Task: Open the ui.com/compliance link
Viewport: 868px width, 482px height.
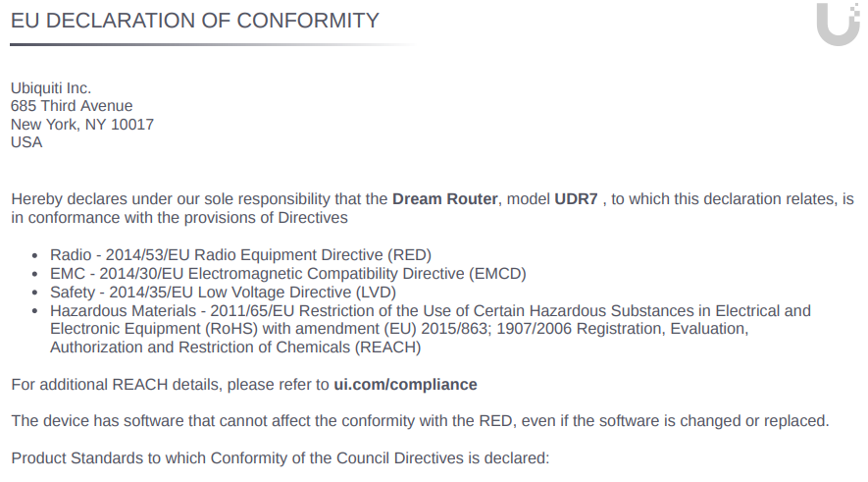Action: [x=405, y=385]
